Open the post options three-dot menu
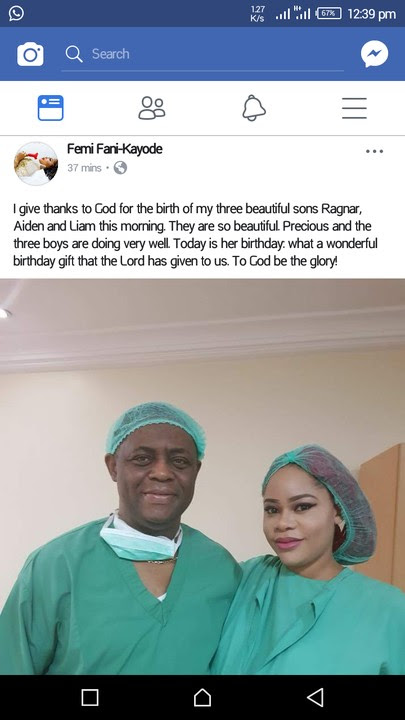Screen dimensions: 405x720 (374, 151)
